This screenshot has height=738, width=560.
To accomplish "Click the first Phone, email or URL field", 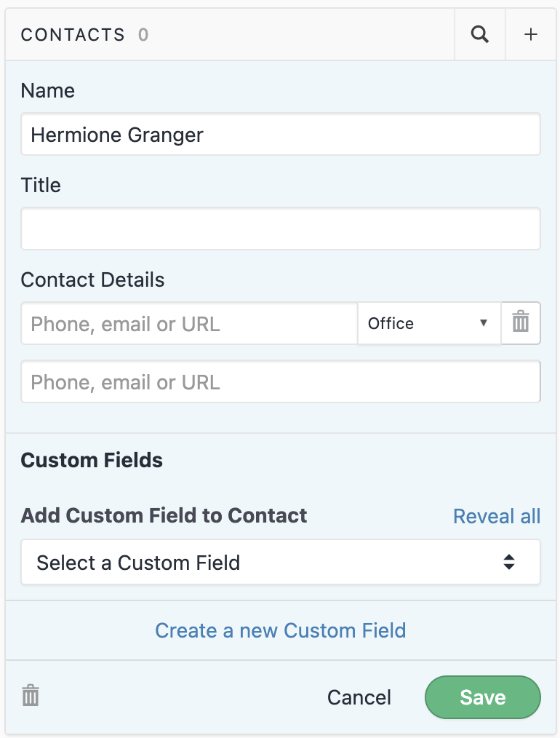I will coord(189,323).
